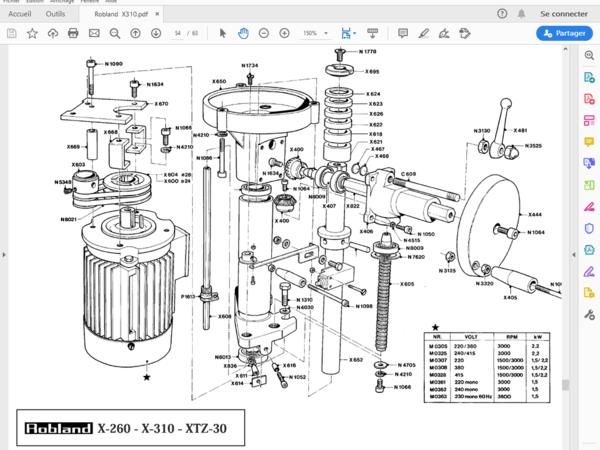Activate the highlighter pen tool
The width and height of the screenshot is (600, 450).
[423, 33]
